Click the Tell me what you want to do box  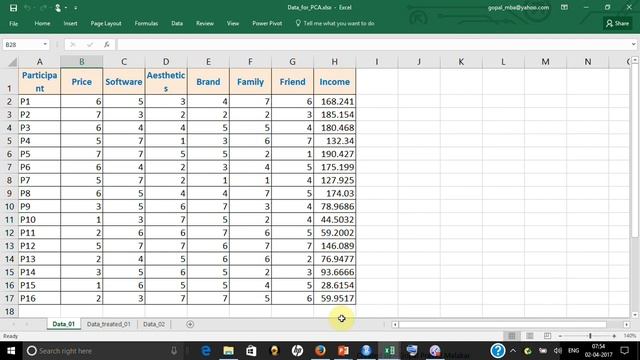[x=335, y=24]
